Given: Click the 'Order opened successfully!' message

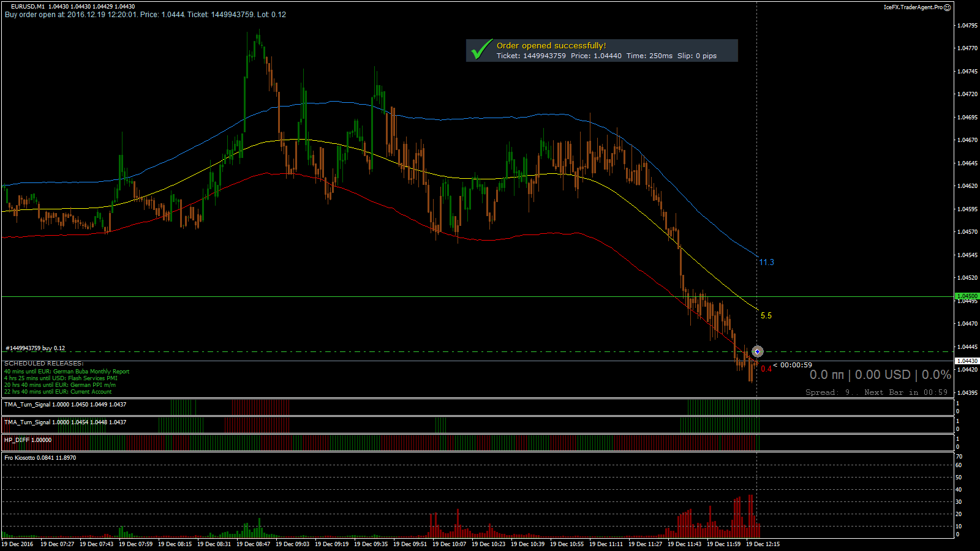Looking at the screenshot, I should pos(551,45).
